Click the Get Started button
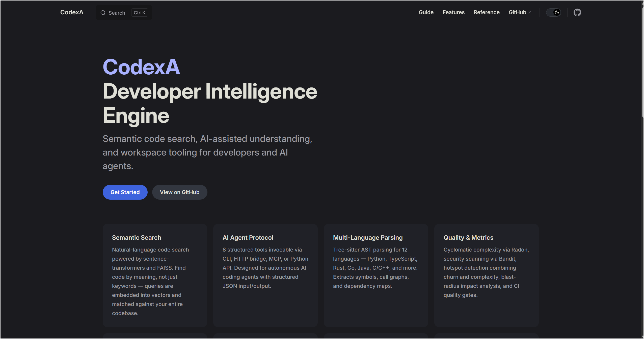This screenshot has width=644, height=339. (125, 192)
